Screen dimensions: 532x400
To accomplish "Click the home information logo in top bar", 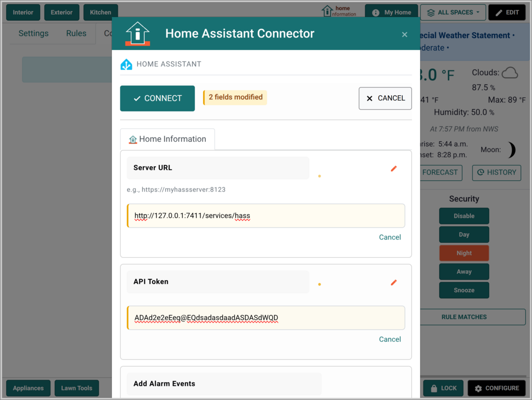I will coord(339,11).
